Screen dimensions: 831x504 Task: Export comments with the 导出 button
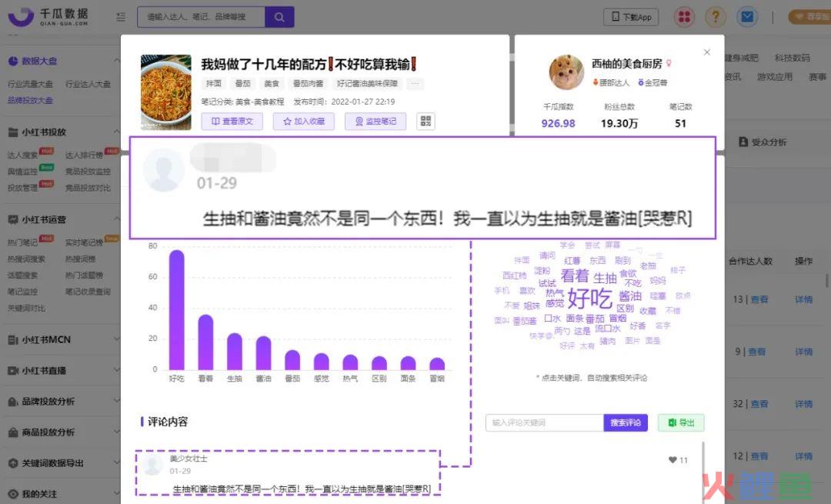(x=681, y=423)
